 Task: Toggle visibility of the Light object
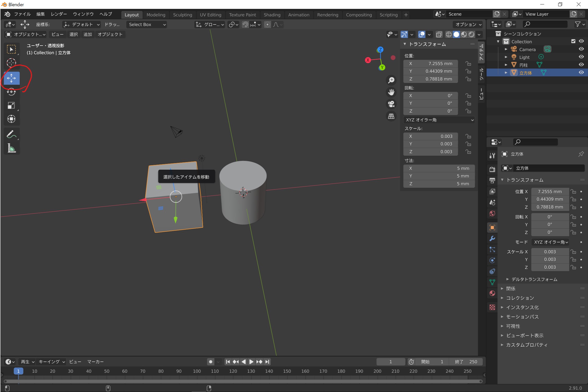point(581,57)
